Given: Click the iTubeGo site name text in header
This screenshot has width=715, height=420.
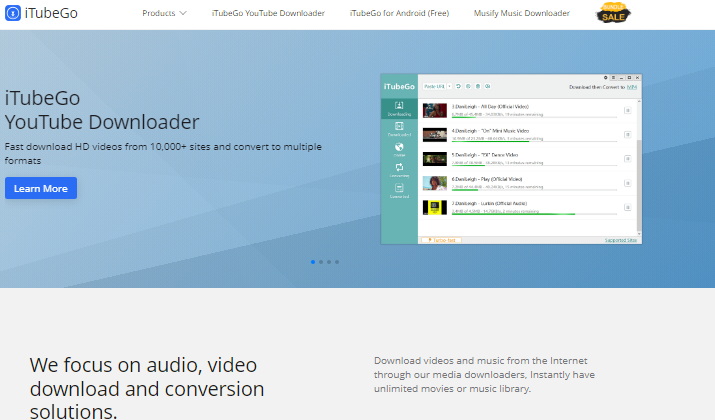Looking at the screenshot, I should [x=51, y=13].
